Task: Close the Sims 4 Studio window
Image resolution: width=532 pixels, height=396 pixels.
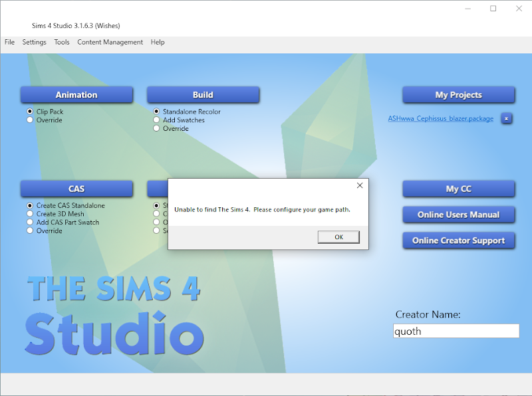Action: coord(519,9)
